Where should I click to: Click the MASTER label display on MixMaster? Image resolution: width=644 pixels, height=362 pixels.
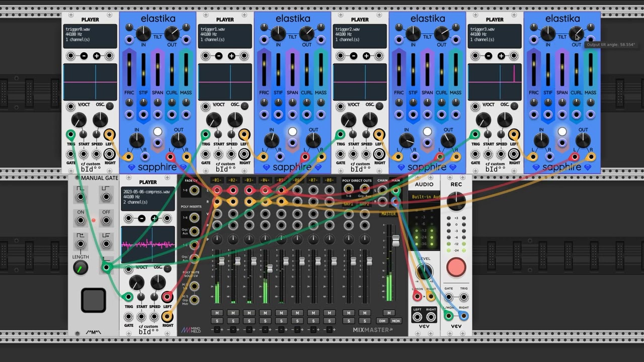pos(388,214)
